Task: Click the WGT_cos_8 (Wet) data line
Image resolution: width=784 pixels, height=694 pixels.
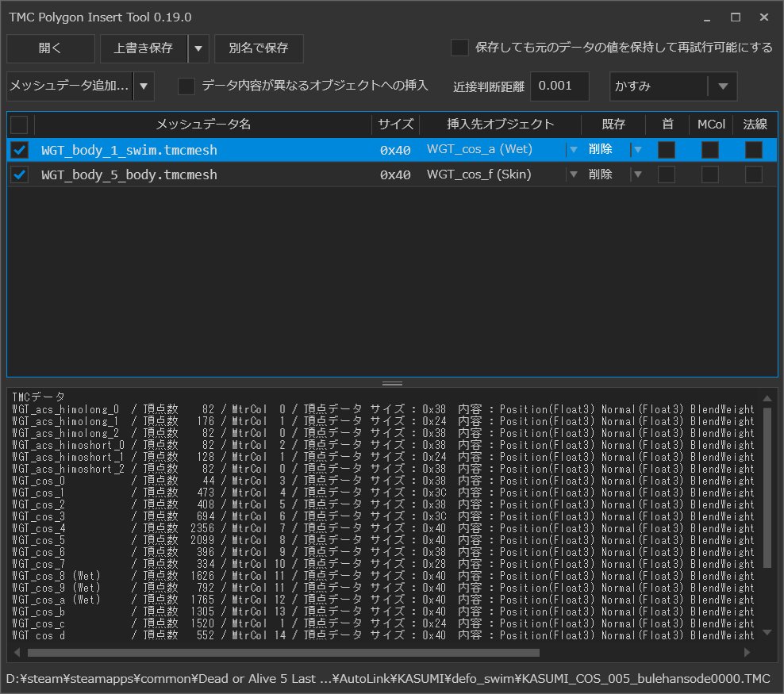Action: [383, 576]
